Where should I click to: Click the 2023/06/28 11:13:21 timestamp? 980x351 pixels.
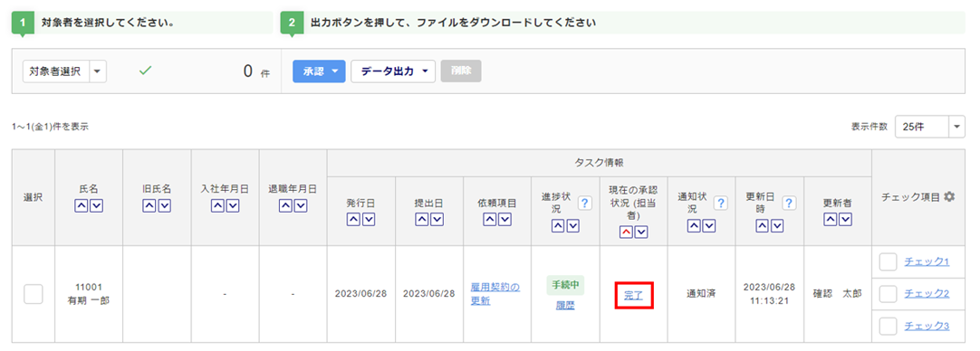pos(769,293)
